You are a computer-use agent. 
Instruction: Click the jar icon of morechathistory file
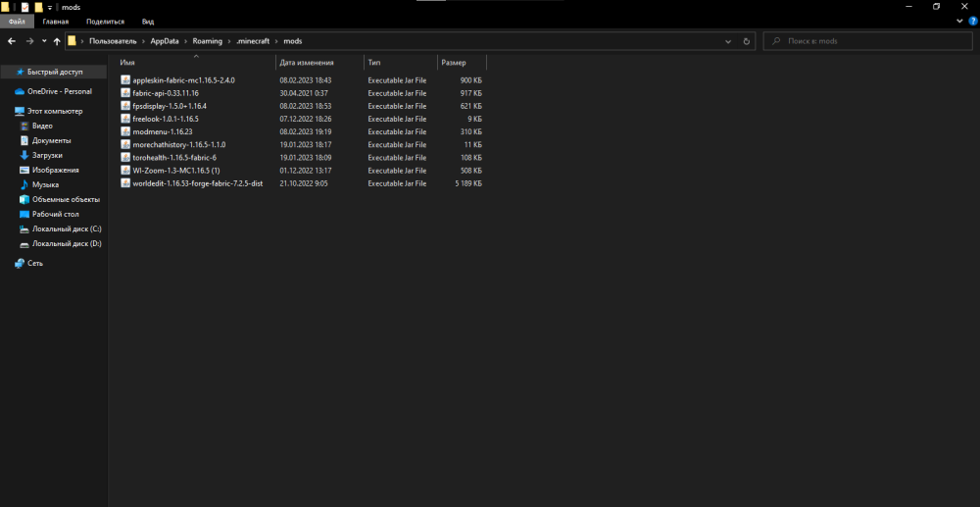125,145
